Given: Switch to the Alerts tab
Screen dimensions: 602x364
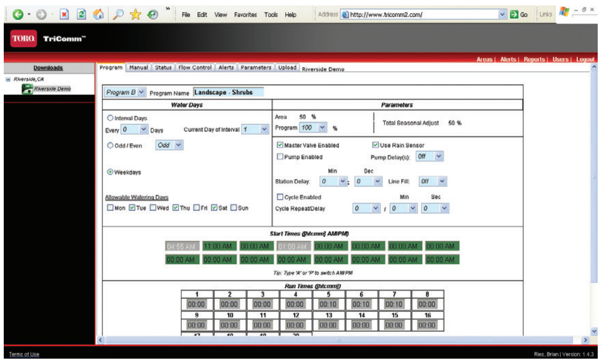Looking at the screenshot, I should pos(226,68).
